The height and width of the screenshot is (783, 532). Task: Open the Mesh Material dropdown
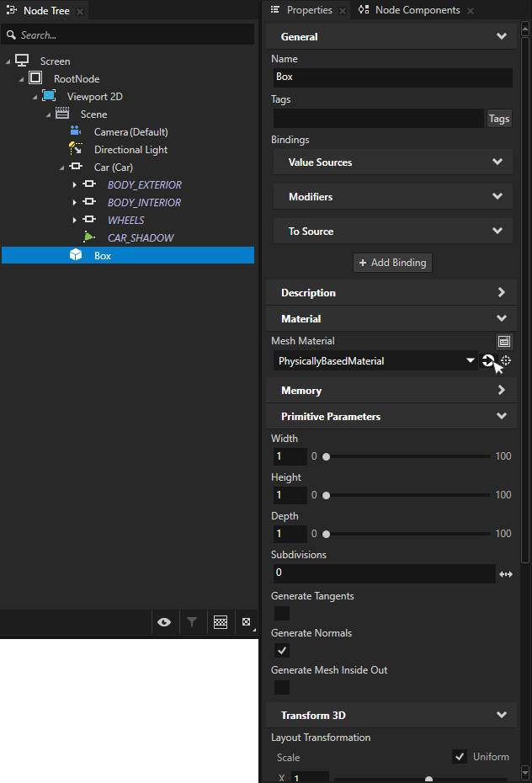click(471, 361)
